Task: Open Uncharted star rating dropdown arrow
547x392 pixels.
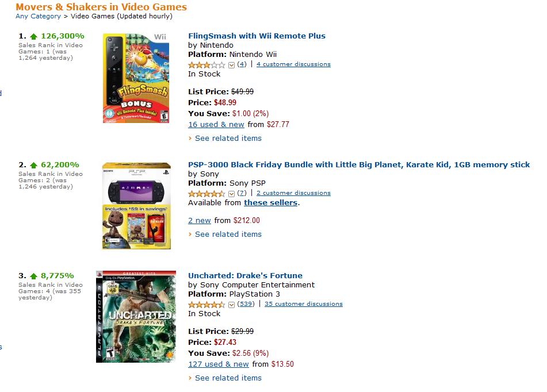Action: click(231, 304)
